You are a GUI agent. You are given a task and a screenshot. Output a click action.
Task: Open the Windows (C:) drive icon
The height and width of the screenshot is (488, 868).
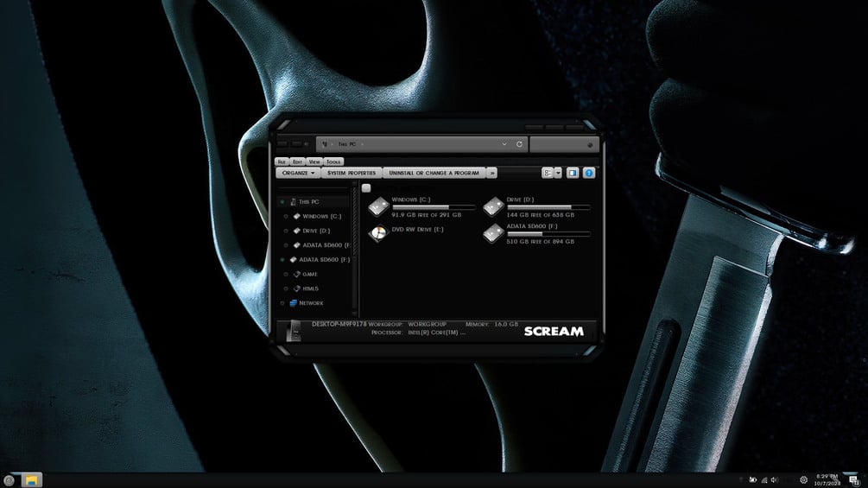click(x=378, y=207)
